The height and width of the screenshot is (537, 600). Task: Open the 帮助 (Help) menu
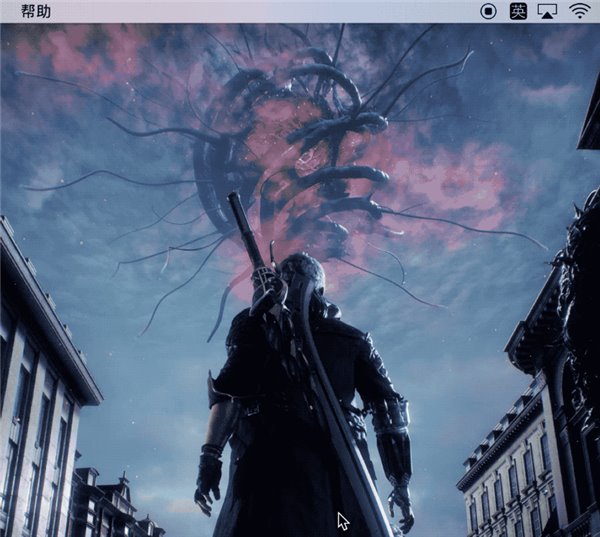click(36, 11)
